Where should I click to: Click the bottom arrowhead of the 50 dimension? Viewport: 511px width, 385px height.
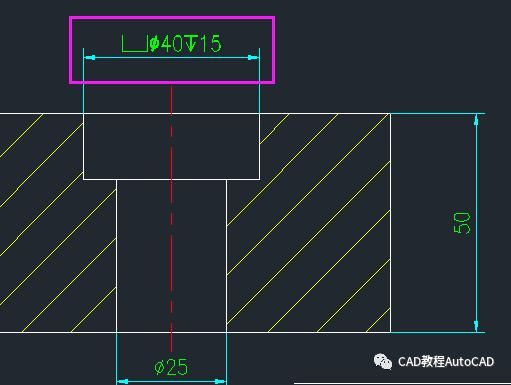[x=476, y=326]
